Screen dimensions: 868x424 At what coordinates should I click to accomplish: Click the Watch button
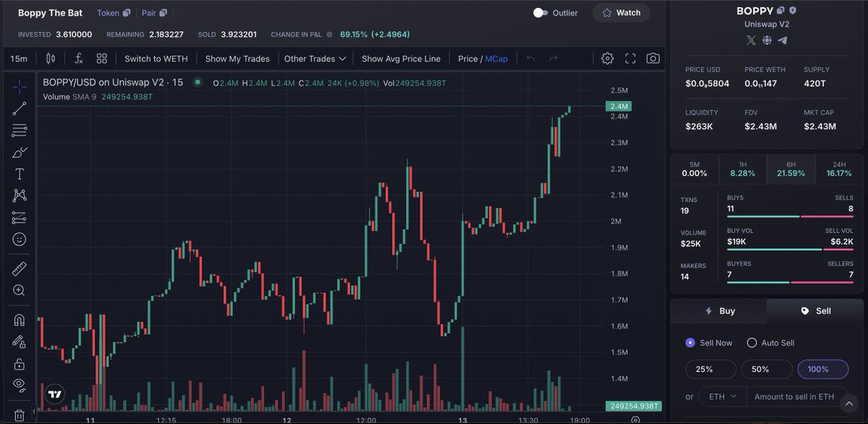click(x=621, y=13)
